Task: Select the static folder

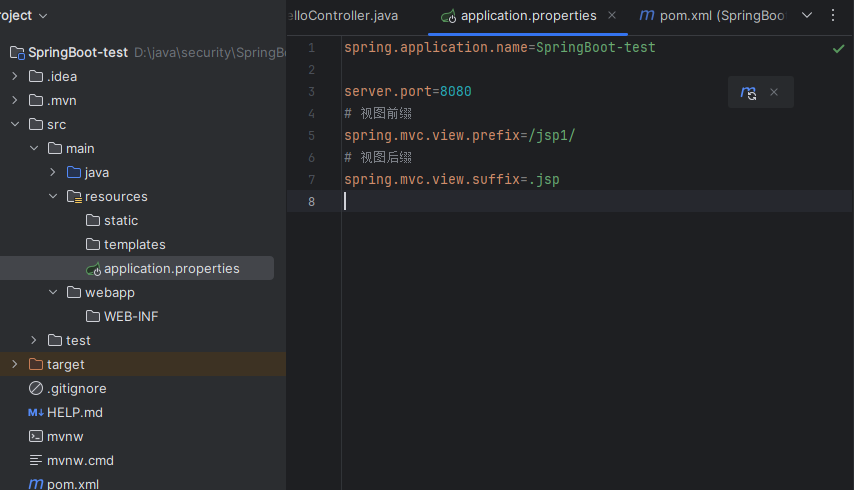Action: (x=121, y=220)
